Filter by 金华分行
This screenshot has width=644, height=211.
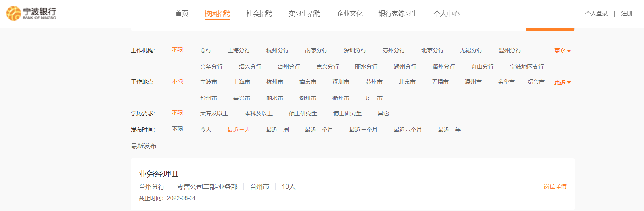[211, 67]
